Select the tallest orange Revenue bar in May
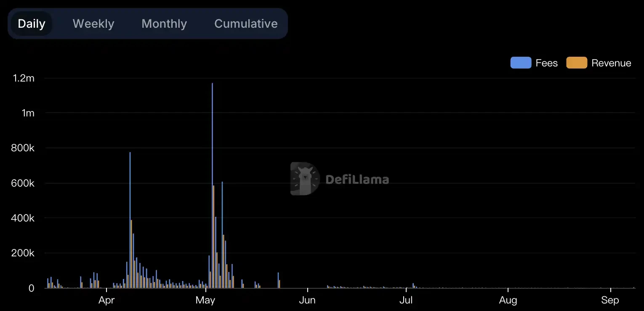The image size is (644, 311). point(214,235)
